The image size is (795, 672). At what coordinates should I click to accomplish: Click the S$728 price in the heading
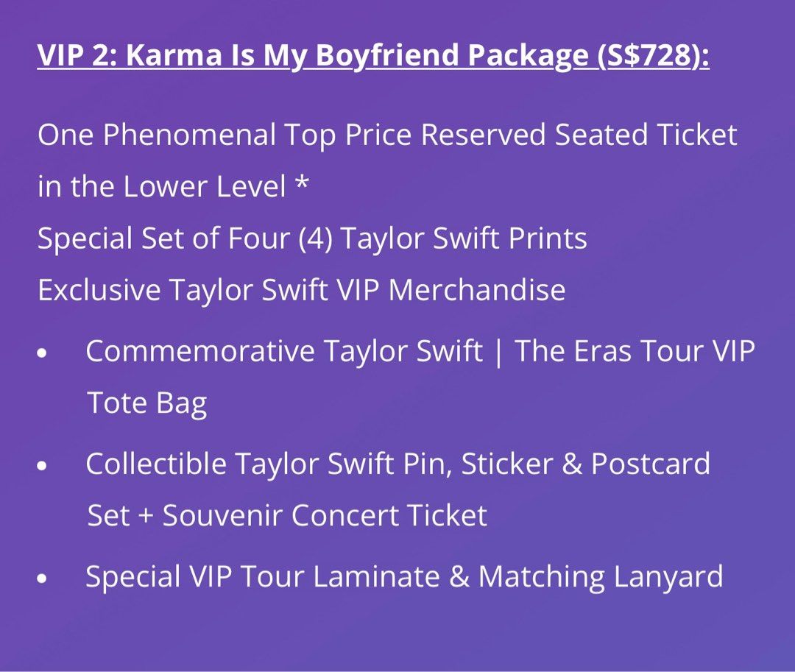pos(649,57)
